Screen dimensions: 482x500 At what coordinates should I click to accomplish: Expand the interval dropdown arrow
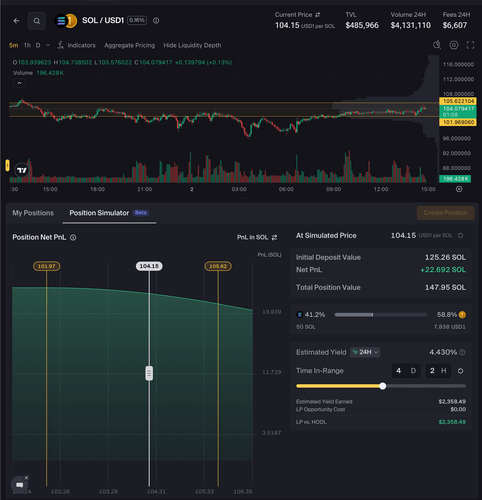(x=48, y=45)
